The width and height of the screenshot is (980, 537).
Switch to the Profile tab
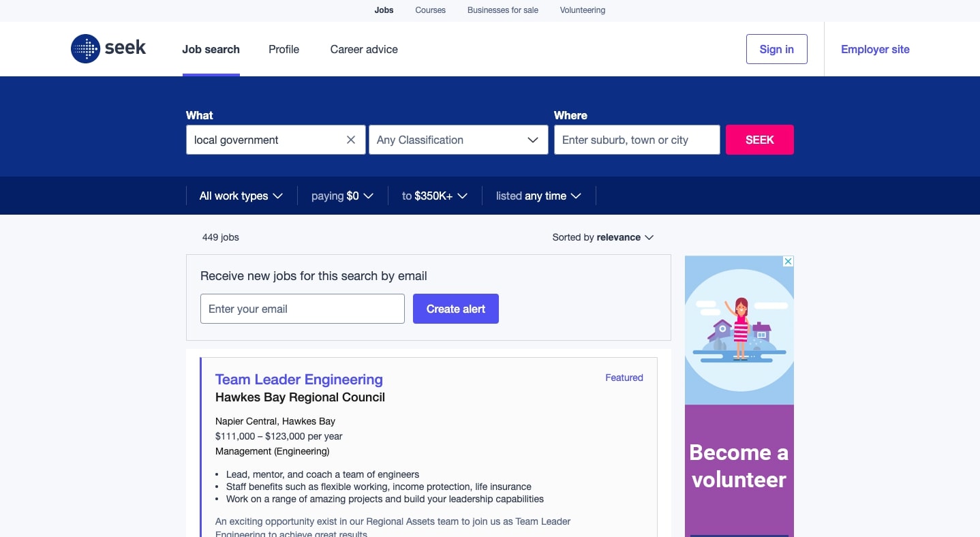point(284,49)
